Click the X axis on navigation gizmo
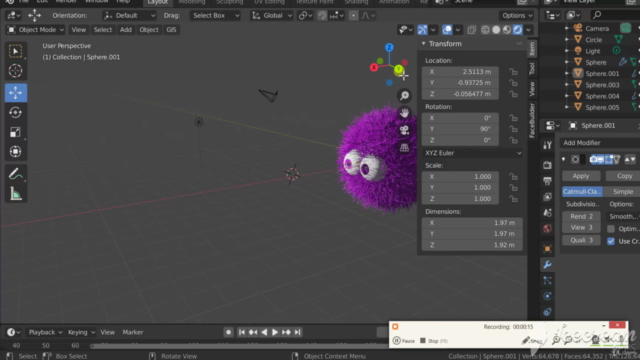Viewport: 640px width, 360px height. click(x=374, y=68)
